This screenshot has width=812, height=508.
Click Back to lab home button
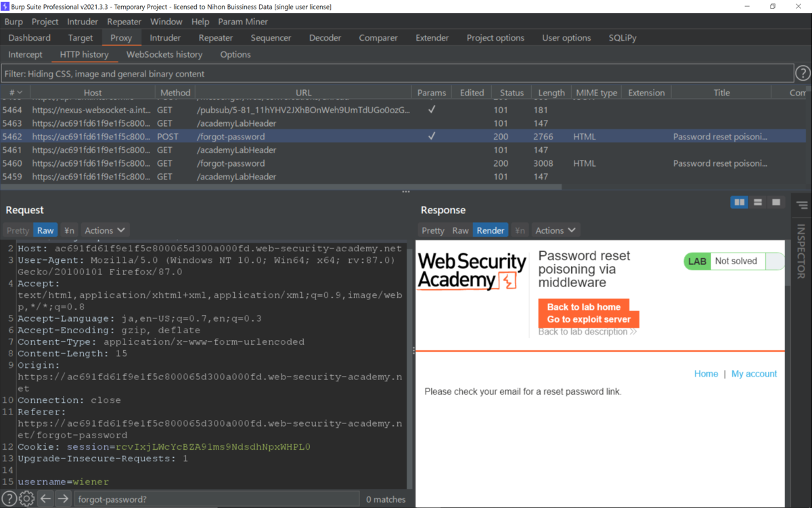click(584, 307)
